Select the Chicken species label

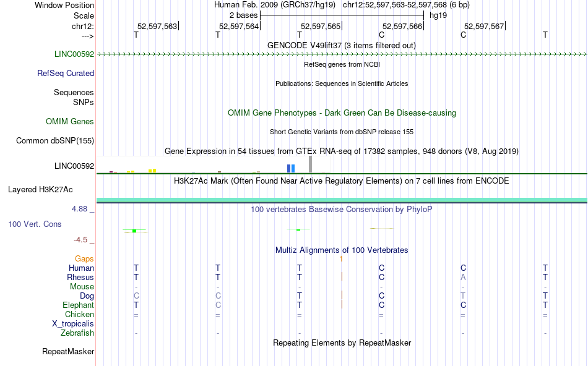tap(79, 314)
